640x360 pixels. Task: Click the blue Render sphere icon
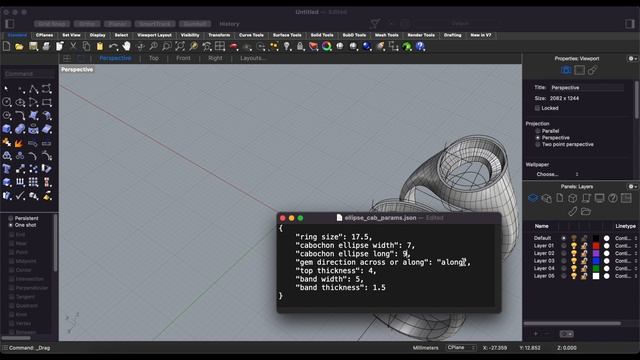367,47
